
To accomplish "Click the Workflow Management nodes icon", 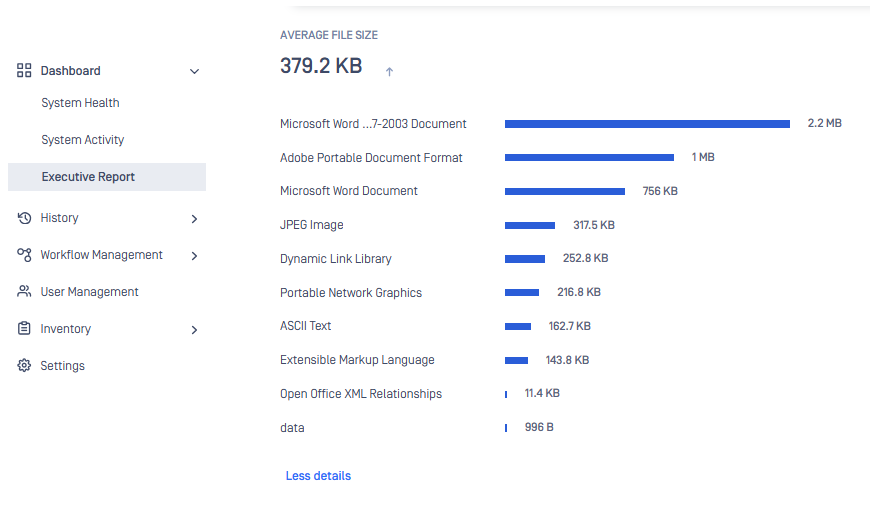I will pyautogui.click(x=25, y=255).
